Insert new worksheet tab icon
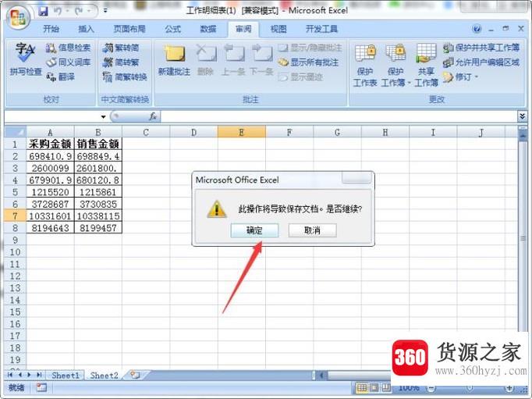 point(135,375)
